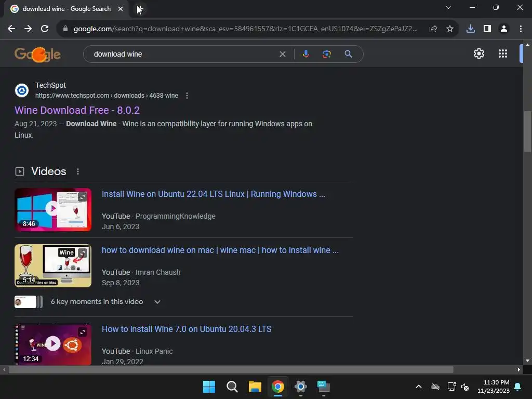Image resolution: width=532 pixels, height=399 pixels.
Task: Open TechSpot result options menu
Action: 187,96
